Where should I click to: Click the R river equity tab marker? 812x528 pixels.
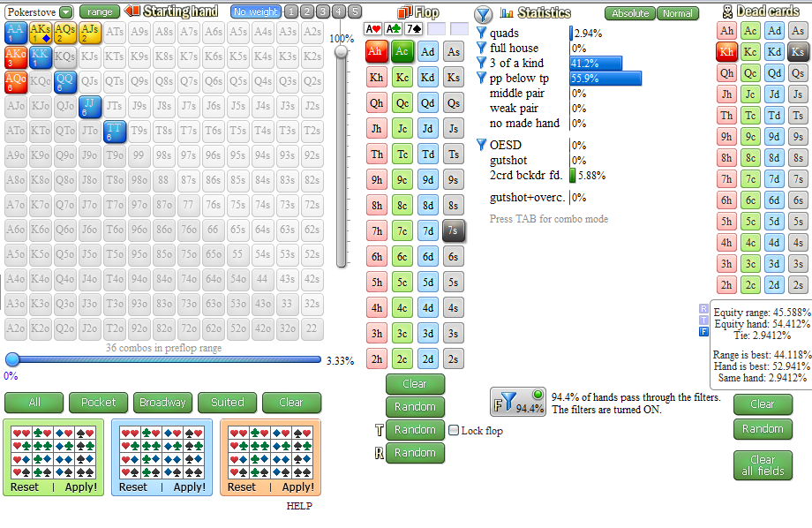(x=703, y=309)
